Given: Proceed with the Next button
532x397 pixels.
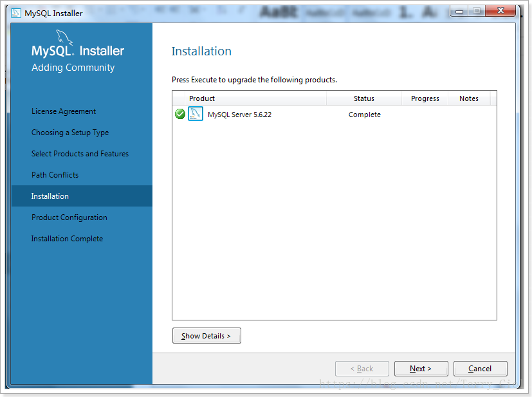Looking at the screenshot, I should (x=421, y=369).
